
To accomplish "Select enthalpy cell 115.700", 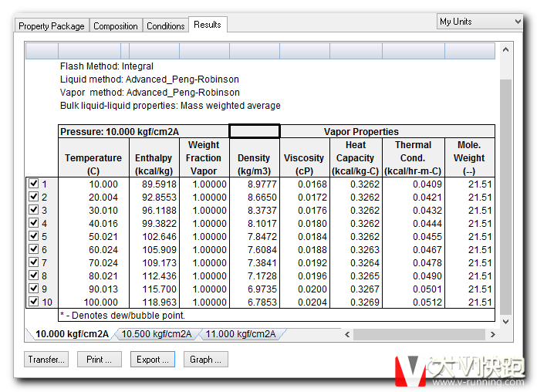I will pyautogui.click(x=154, y=289).
